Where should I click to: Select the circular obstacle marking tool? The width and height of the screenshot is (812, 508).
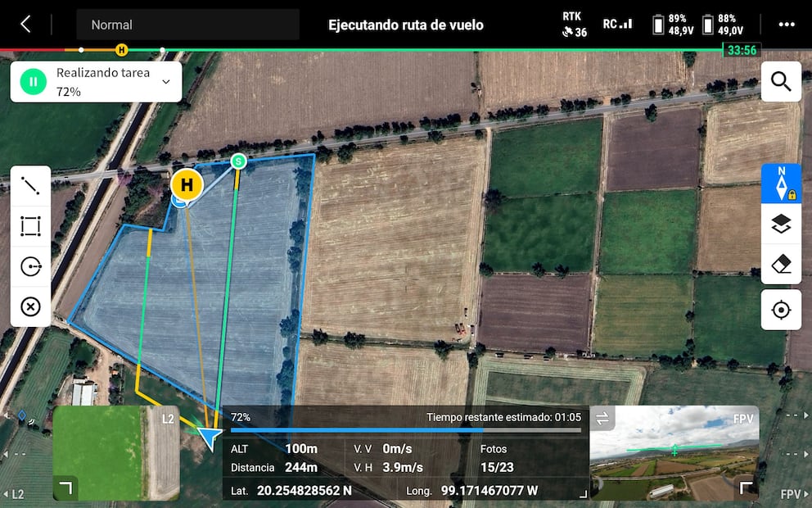coord(30,266)
